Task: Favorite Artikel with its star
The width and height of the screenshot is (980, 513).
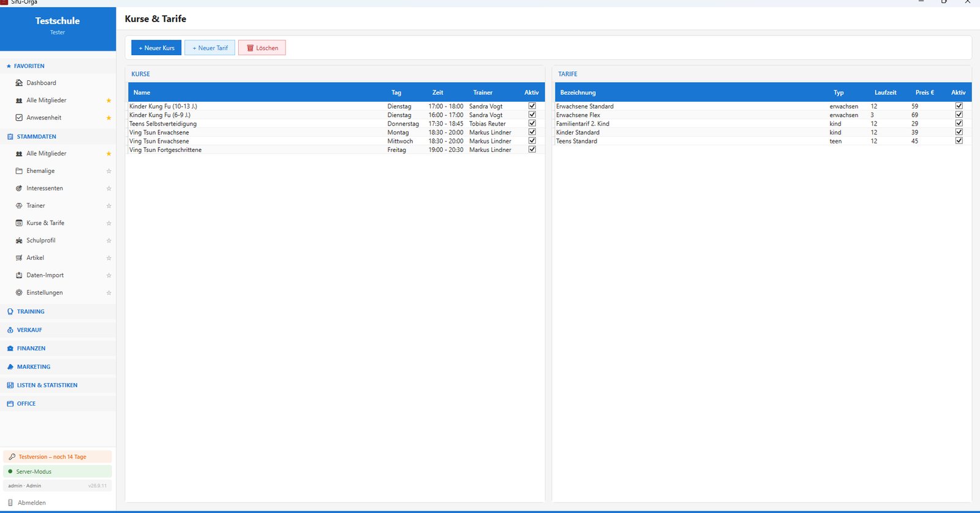Action: pyautogui.click(x=109, y=258)
